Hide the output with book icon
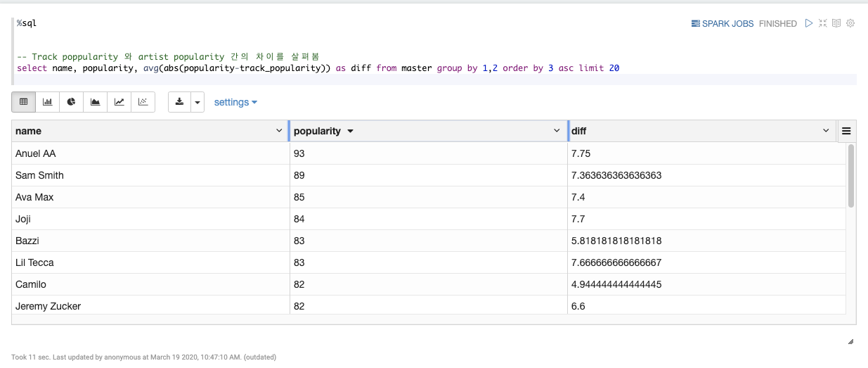This screenshot has height=368, width=868. [x=836, y=23]
